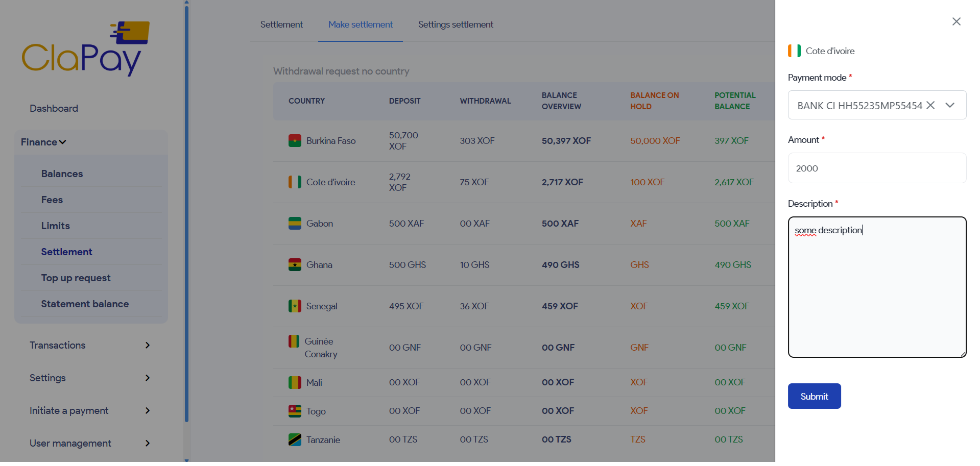This screenshot has width=980, height=466.
Task: Submit the settlement form
Action: pyautogui.click(x=814, y=396)
